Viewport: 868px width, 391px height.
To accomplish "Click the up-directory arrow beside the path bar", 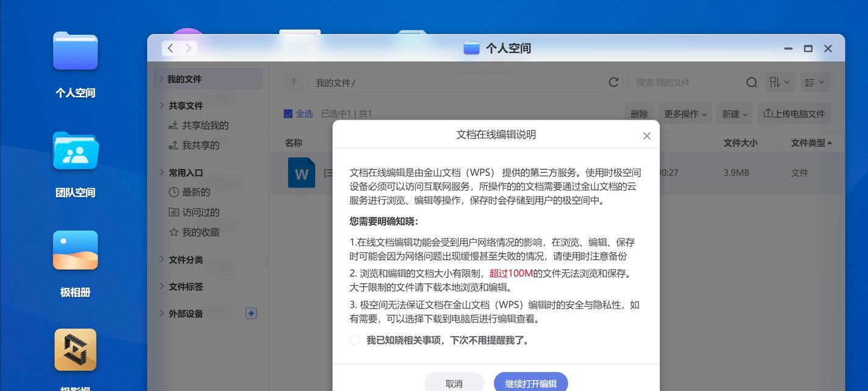I will pos(294,82).
